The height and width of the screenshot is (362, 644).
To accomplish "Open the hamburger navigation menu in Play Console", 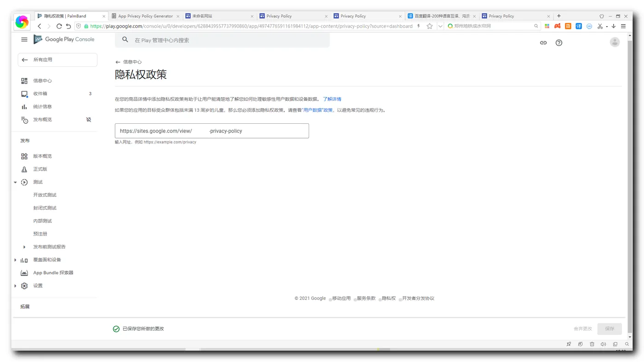I will (x=24, y=40).
